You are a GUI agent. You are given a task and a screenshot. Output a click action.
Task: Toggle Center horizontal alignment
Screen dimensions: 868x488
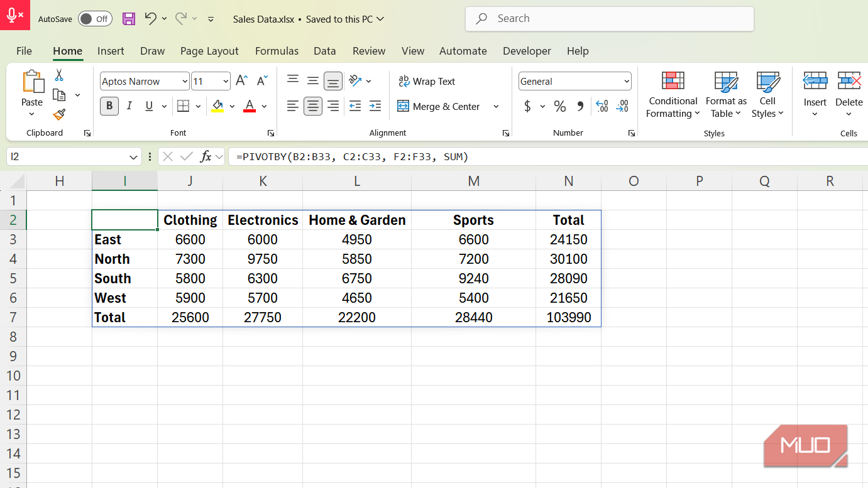pos(313,106)
